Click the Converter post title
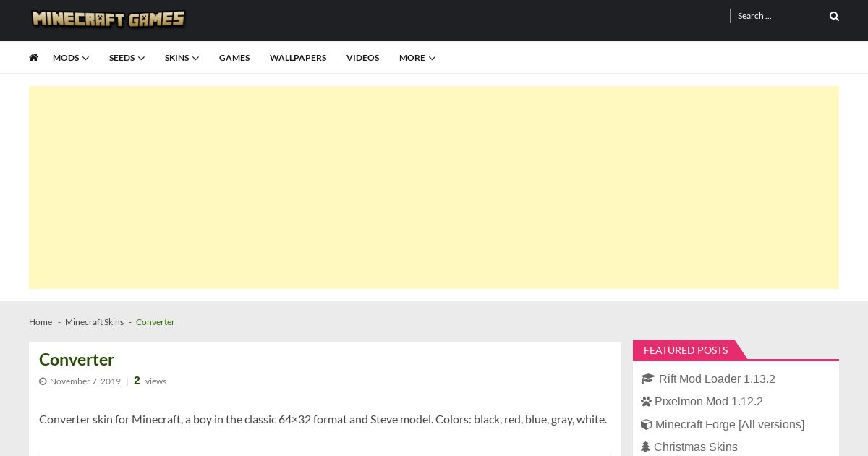 (77, 360)
